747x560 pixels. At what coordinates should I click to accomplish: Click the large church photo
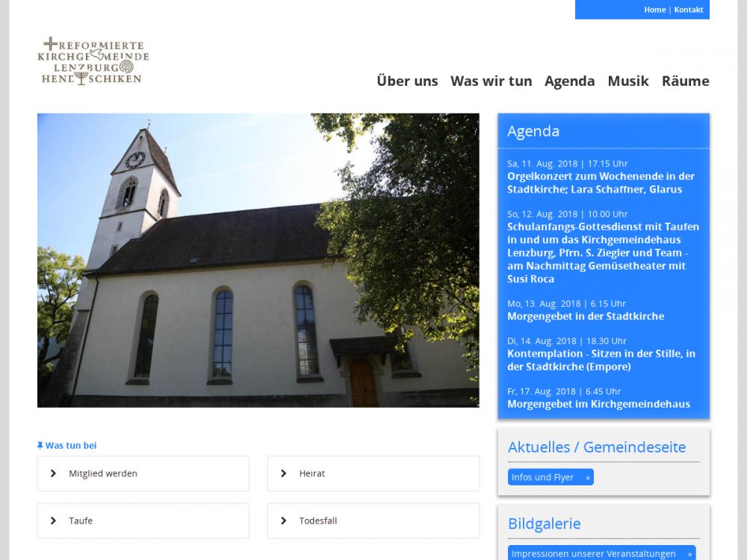[x=258, y=260]
